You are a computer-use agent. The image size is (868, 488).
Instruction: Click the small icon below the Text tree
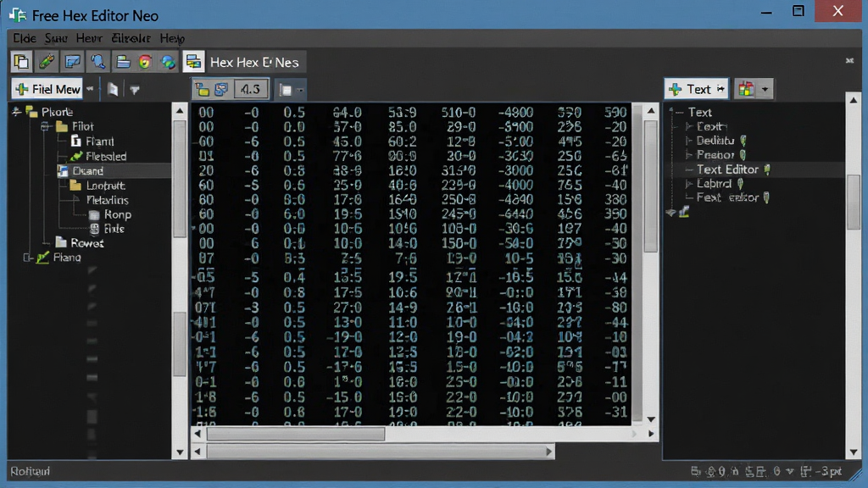684,212
